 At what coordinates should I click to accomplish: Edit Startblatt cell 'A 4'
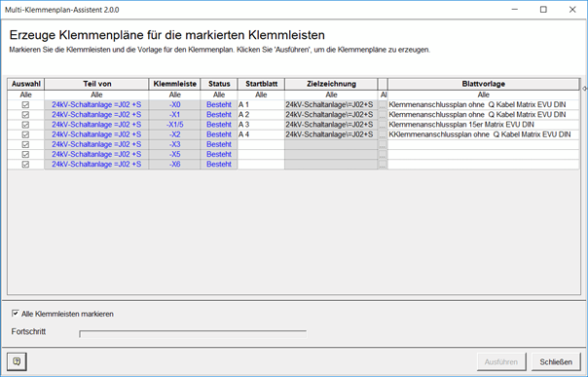point(261,134)
